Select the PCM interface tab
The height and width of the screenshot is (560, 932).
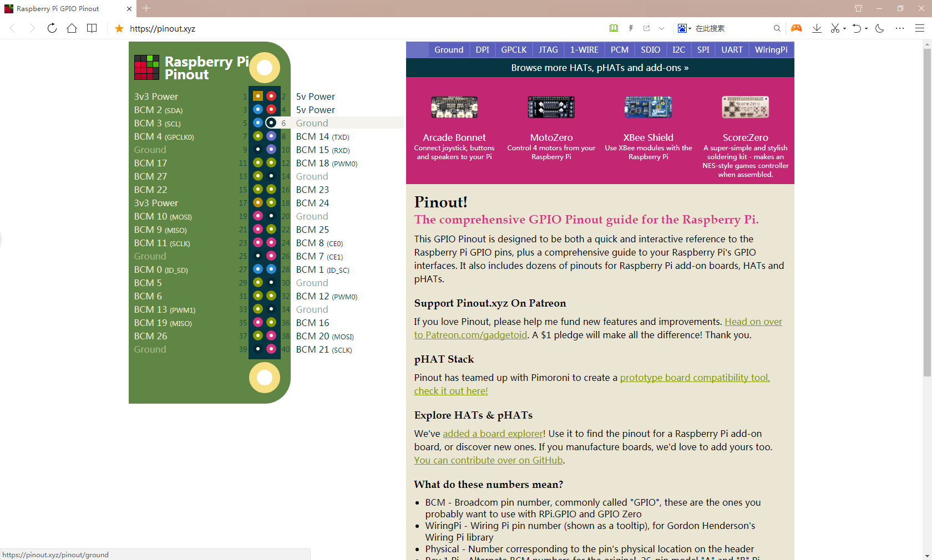coord(620,49)
